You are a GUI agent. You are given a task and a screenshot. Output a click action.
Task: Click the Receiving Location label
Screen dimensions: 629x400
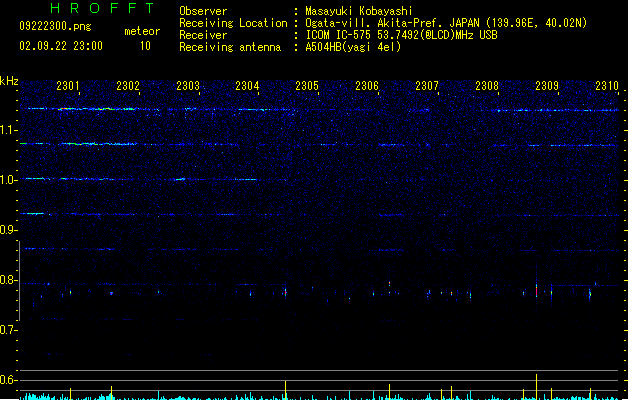click(233, 23)
